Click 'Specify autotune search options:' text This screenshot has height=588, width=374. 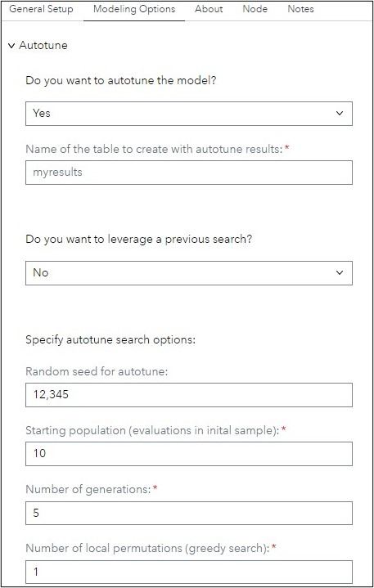pos(110,340)
